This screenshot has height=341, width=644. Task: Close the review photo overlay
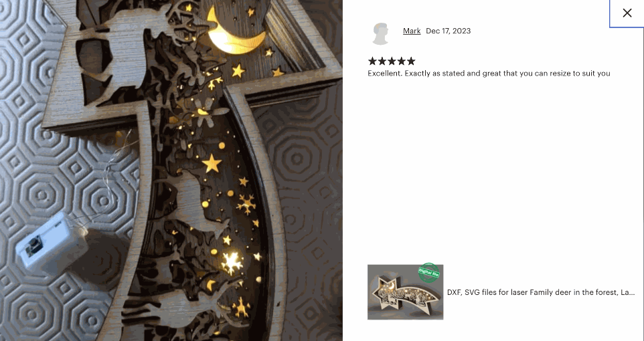627,13
